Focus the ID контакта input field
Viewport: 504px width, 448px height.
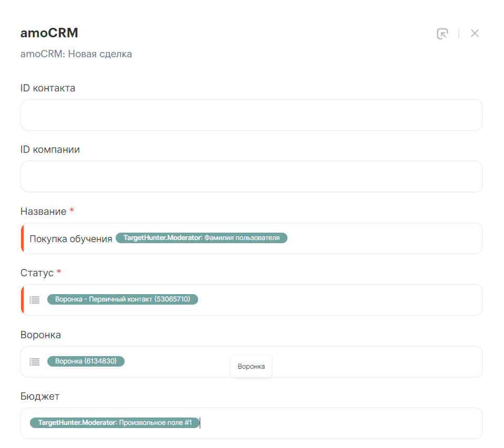[x=251, y=115]
